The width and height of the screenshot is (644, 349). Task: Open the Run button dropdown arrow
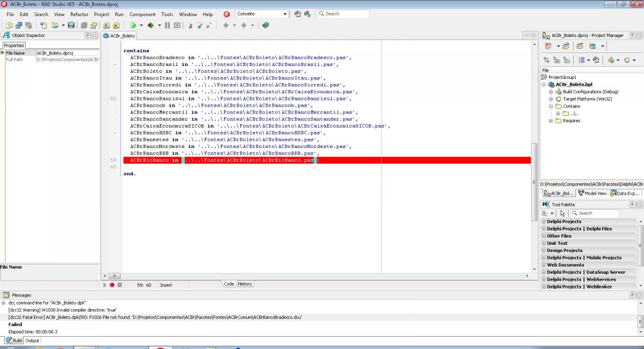coord(141,25)
